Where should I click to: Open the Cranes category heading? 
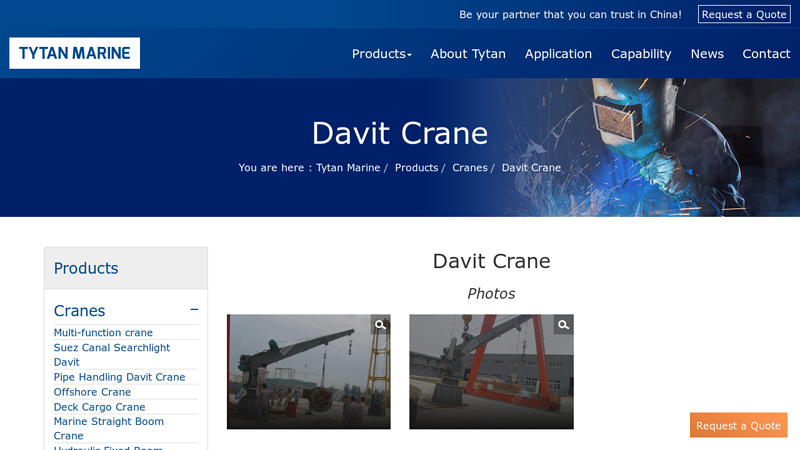[x=80, y=311]
